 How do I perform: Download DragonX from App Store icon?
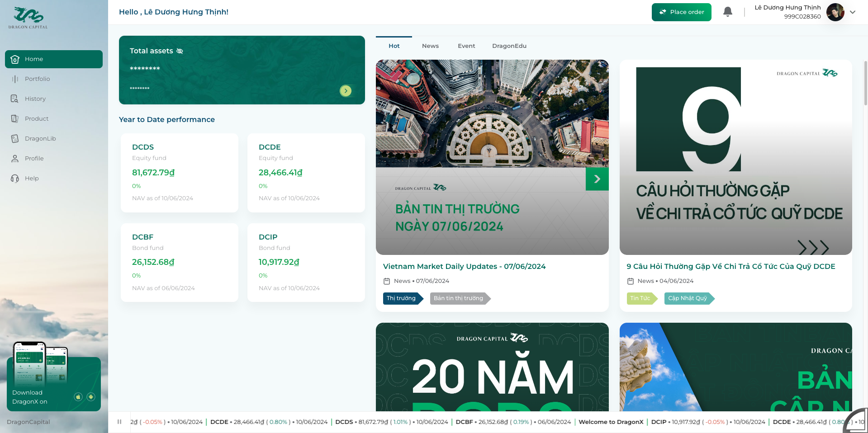tap(78, 397)
